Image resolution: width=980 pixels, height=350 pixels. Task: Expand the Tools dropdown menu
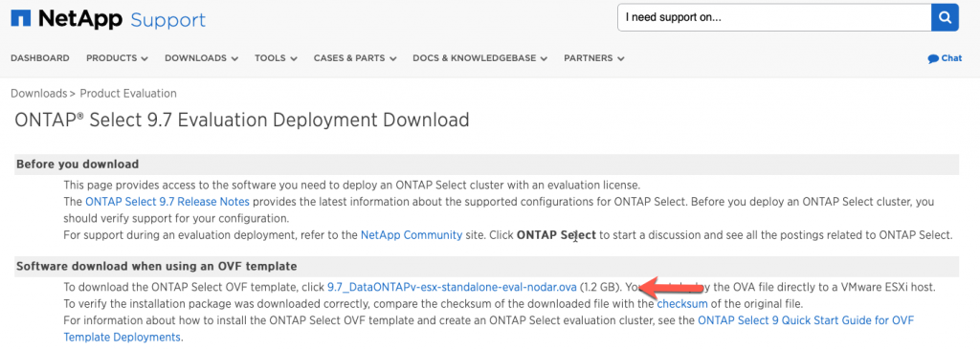[x=276, y=58]
